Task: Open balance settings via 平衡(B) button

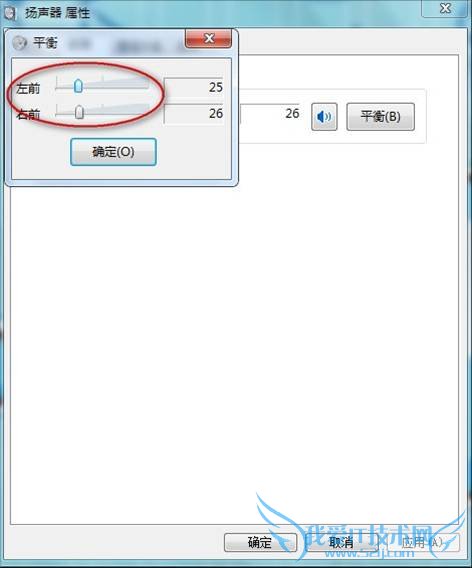Action: pyautogui.click(x=380, y=117)
